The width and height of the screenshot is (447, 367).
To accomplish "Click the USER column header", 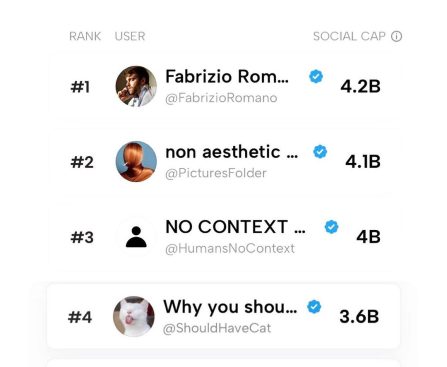I will 130,36.
